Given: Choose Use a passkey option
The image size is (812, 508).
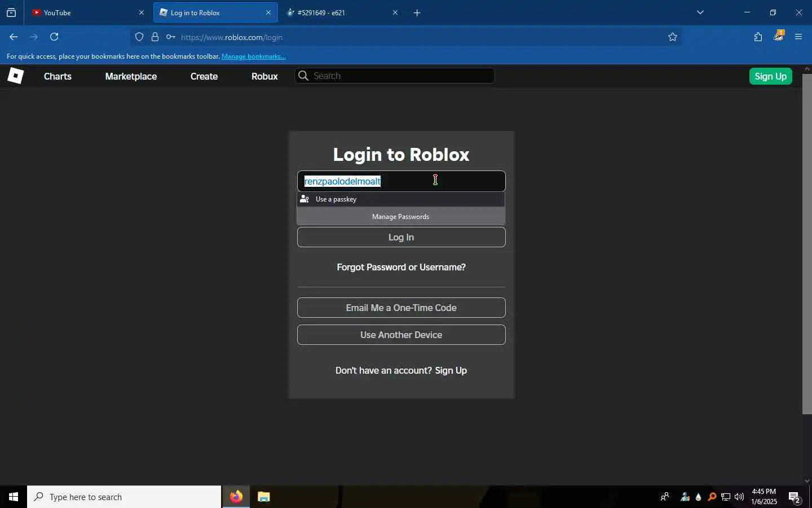Looking at the screenshot, I should pos(401,199).
